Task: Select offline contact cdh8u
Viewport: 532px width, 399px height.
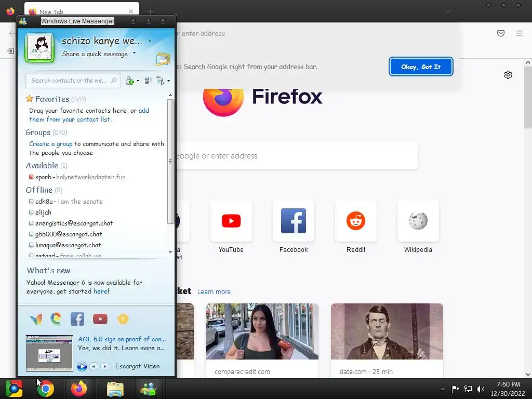Action: click(65, 202)
